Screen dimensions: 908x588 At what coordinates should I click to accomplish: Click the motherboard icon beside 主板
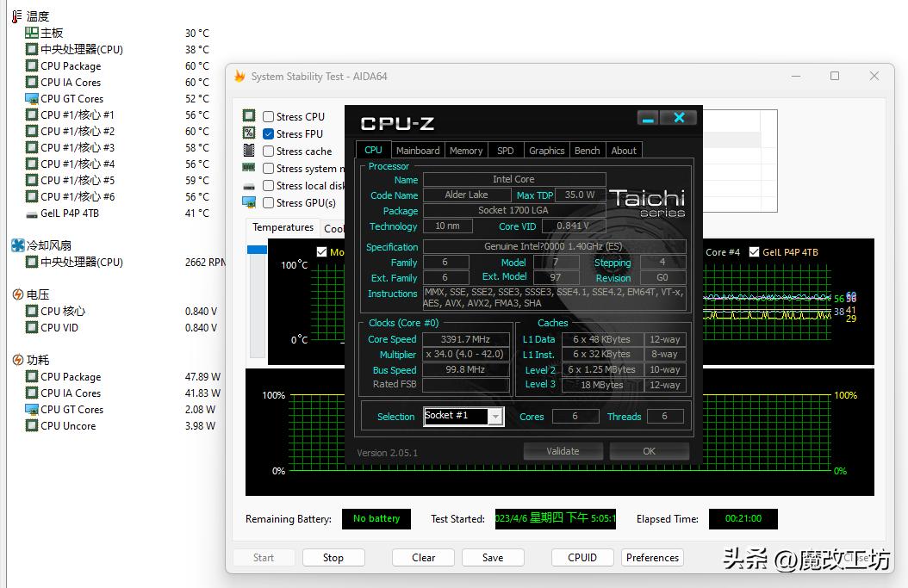pyautogui.click(x=31, y=33)
